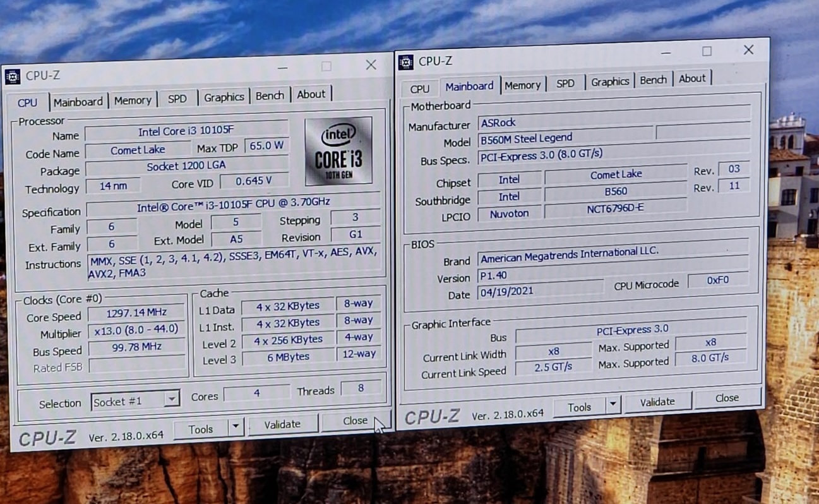The width and height of the screenshot is (819, 504).
Task: Select the Graphics tab in the left window
Action: click(224, 97)
